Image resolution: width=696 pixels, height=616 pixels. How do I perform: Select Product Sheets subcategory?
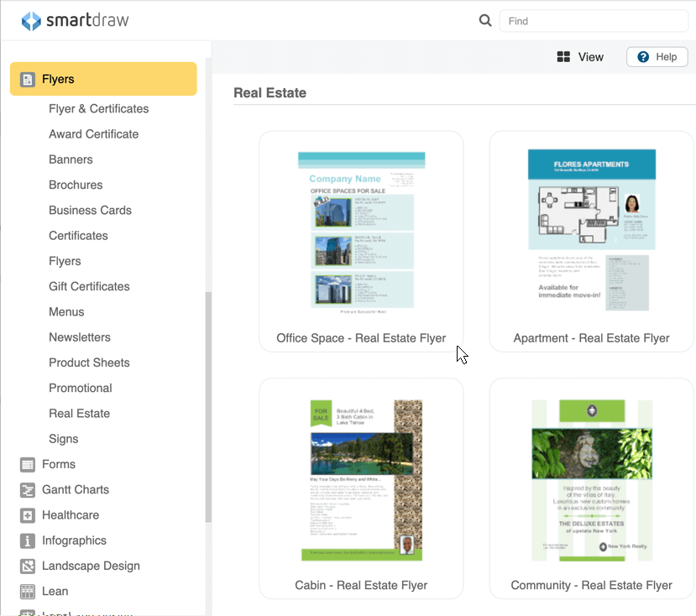[x=89, y=363]
